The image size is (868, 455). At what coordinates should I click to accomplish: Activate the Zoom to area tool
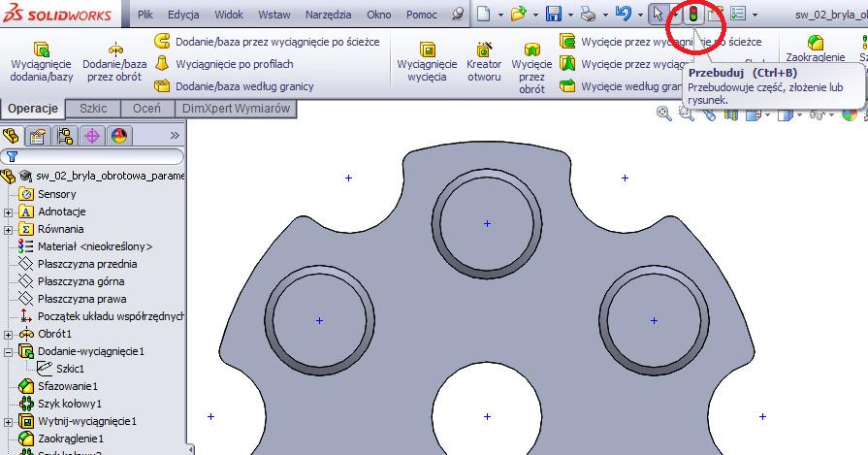coord(687,114)
